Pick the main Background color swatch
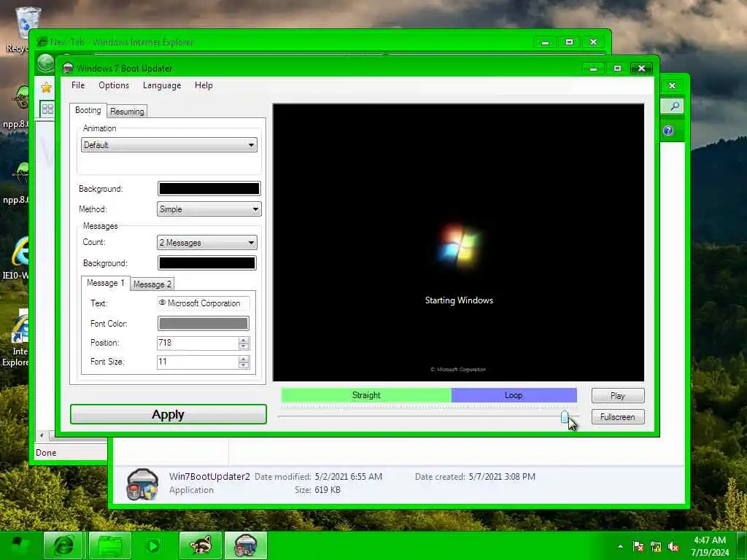747x560 pixels. pos(209,189)
